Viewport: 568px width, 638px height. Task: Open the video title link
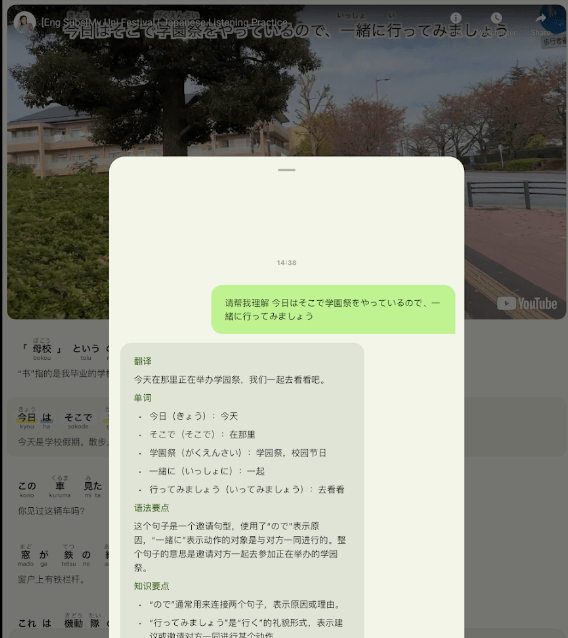click(164, 22)
